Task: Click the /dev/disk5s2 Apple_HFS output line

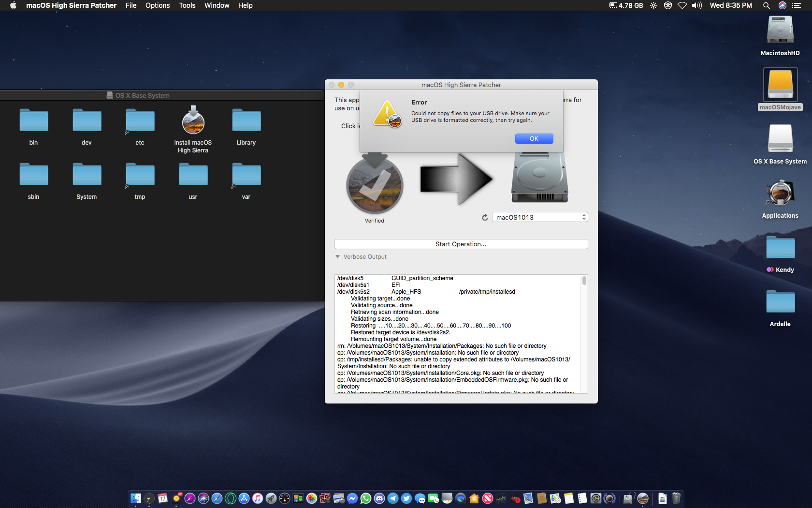Action: pyautogui.click(x=426, y=292)
